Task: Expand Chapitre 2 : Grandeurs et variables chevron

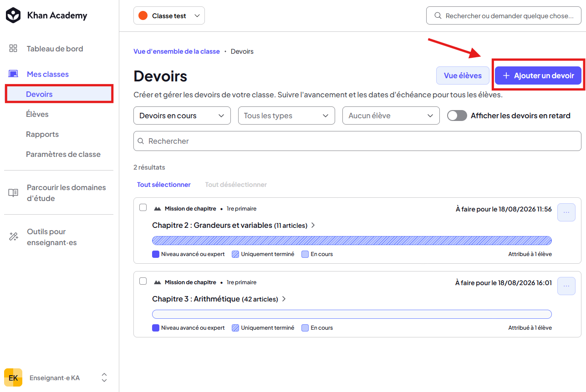Action: click(x=313, y=225)
